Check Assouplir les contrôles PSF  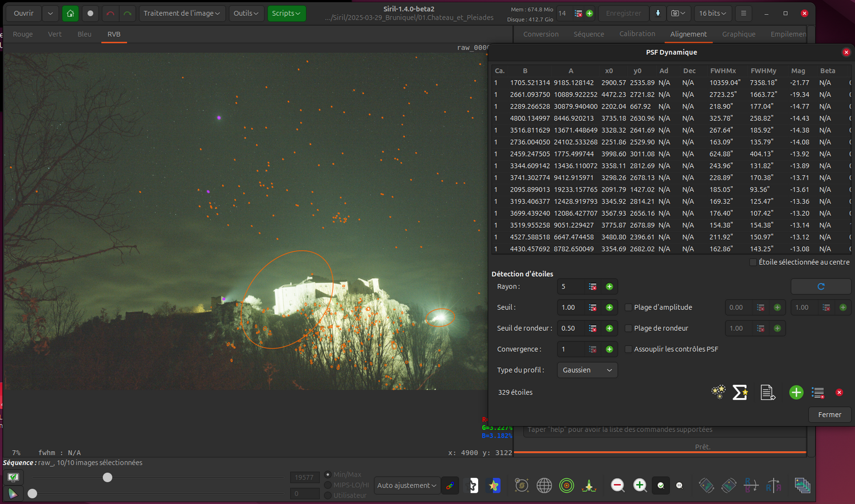629,349
